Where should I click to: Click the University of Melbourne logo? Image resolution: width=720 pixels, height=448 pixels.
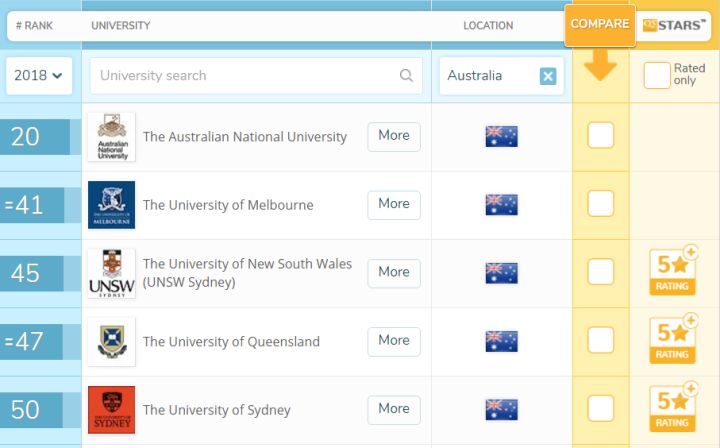click(x=112, y=205)
